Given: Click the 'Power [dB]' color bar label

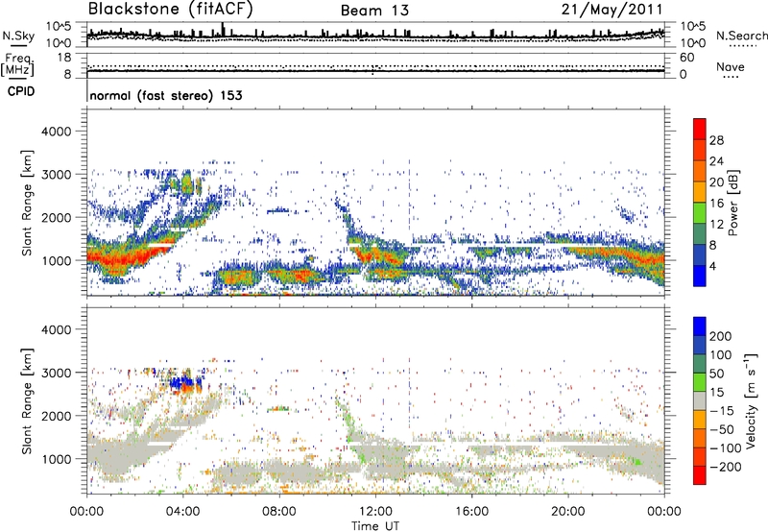Looking at the screenshot, I should (x=732, y=203).
